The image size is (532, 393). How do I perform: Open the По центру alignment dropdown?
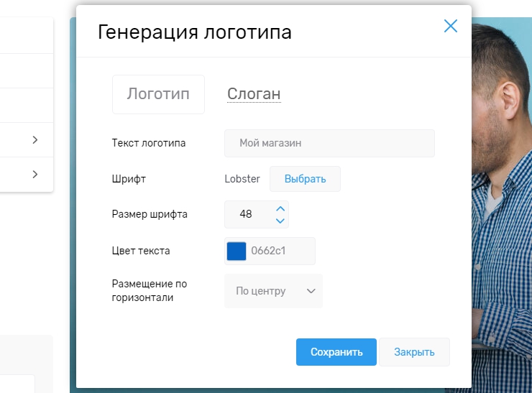tap(273, 291)
